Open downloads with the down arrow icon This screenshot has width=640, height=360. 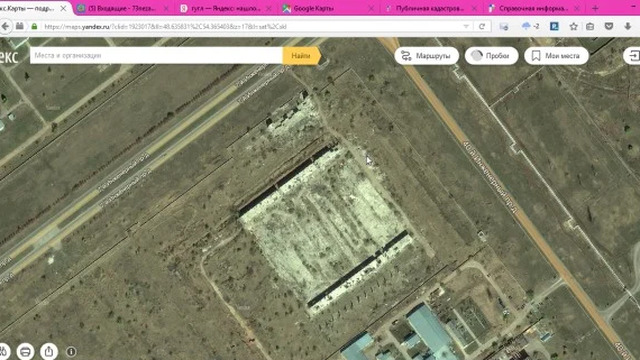click(627, 27)
